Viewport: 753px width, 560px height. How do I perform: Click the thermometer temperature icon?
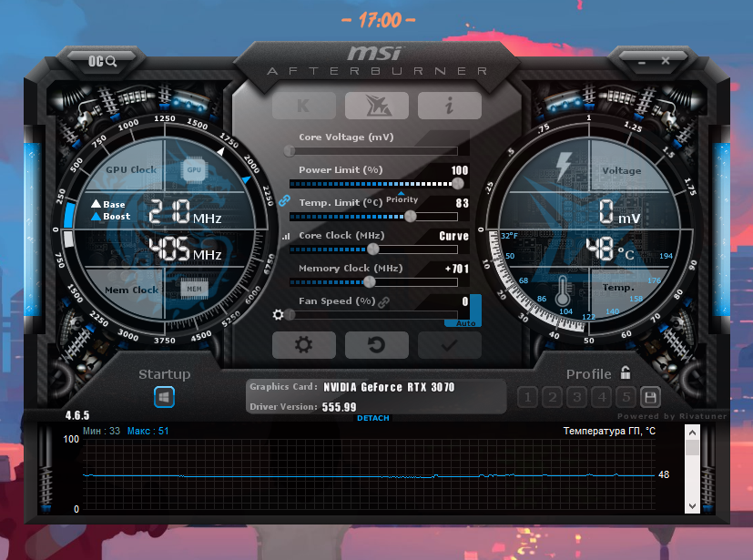[x=563, y=291]
